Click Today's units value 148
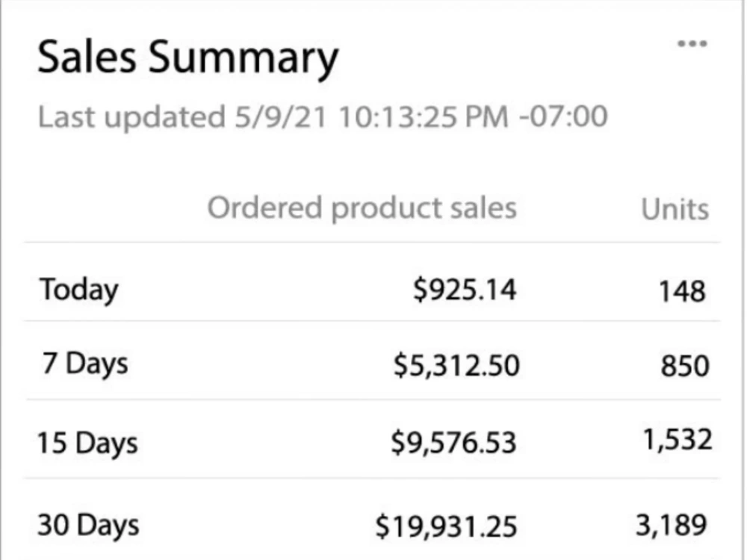747x560 pixels. [x=682, y=291]
